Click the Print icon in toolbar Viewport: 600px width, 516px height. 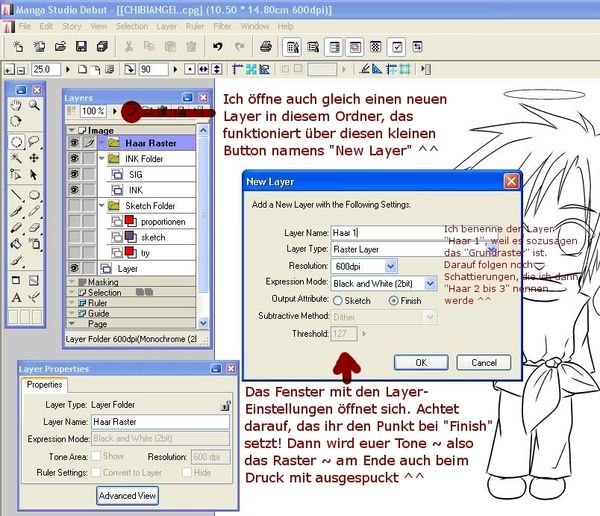coord(266,47)
